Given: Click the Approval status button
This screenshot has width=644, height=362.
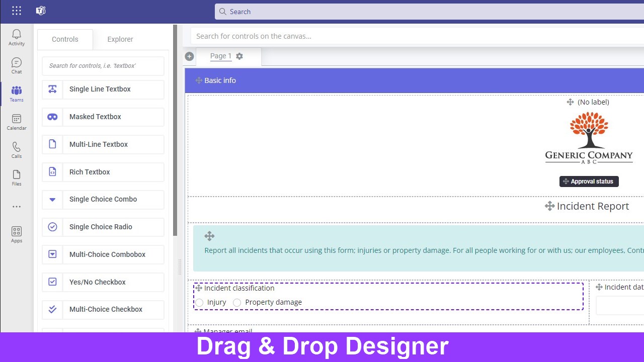Looking at the screenshot, I should tap(589, 182).
